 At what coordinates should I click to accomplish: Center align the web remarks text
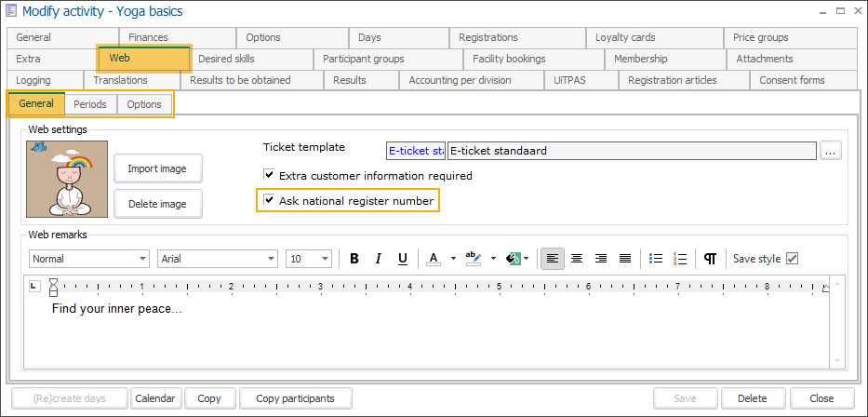click(x=577, y=259)
